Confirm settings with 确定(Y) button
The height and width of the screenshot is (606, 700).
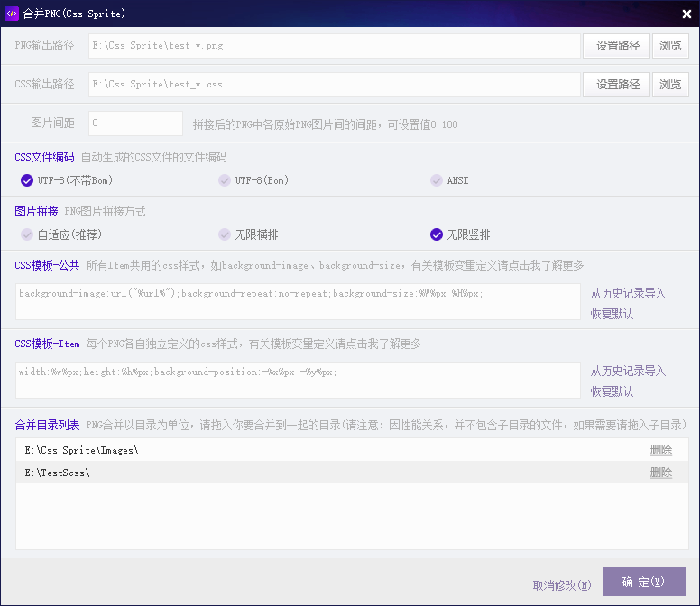coord(644,582)
